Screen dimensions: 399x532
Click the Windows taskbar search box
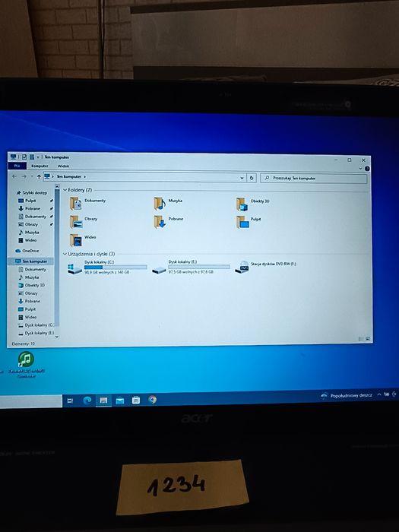[31, 401]
